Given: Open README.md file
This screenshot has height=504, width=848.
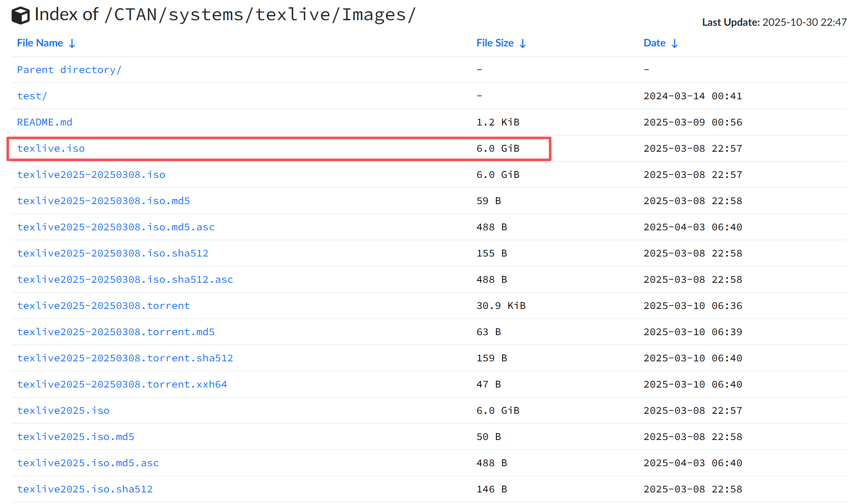Looking at the screenshot, I should [x=45, y=122].
